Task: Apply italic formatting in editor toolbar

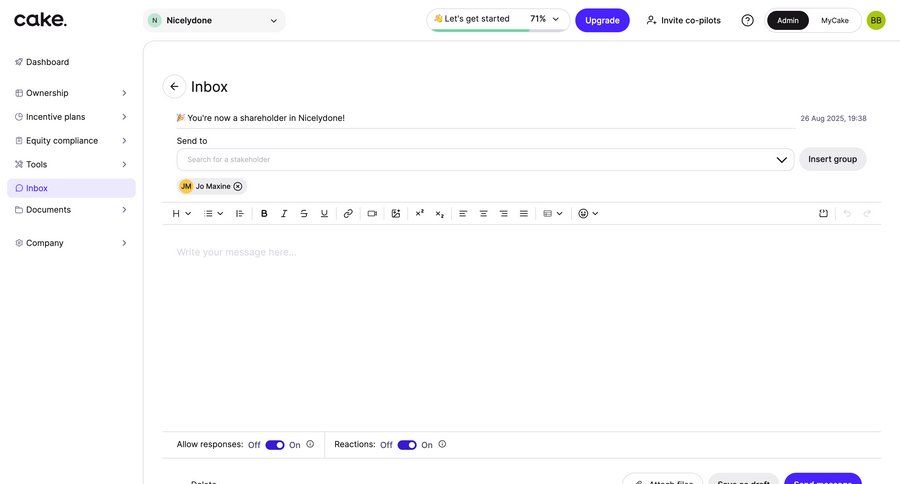Action: tap(284, 213)
